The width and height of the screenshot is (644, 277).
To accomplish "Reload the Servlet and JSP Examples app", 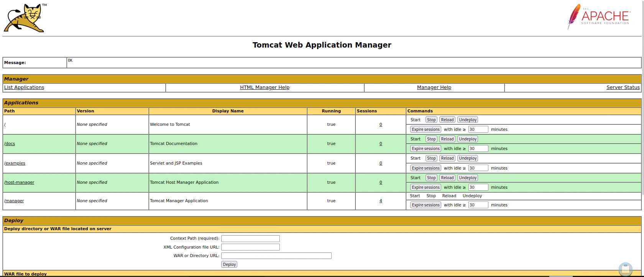I will [x=447, y=158].
